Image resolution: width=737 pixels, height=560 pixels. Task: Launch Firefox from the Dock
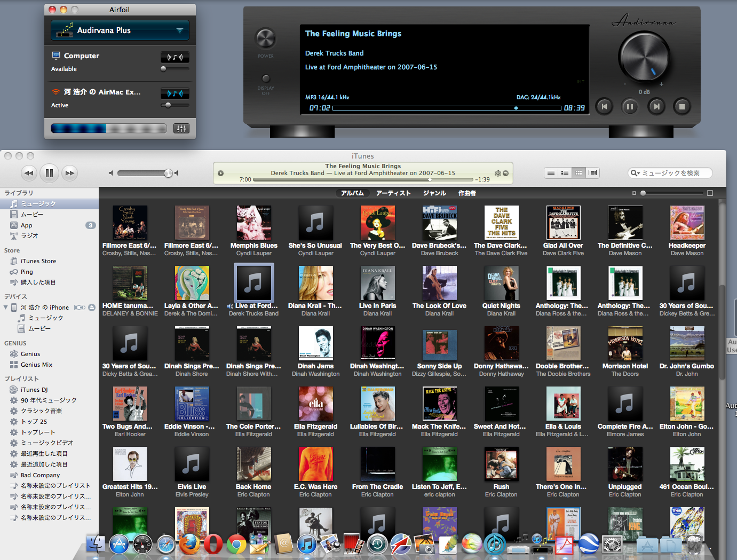click(189, 544)
